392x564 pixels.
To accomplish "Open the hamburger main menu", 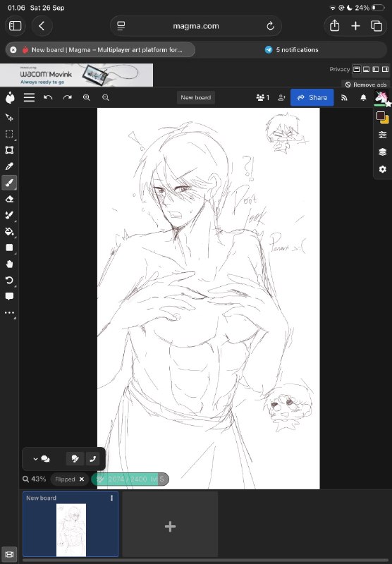I will point(29,97).
